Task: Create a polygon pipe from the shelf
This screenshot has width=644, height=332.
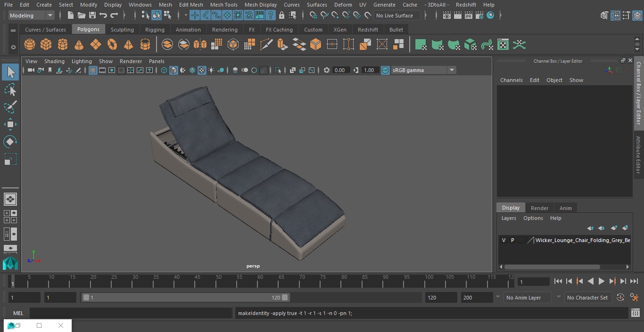Action: (x=145, y=45)
